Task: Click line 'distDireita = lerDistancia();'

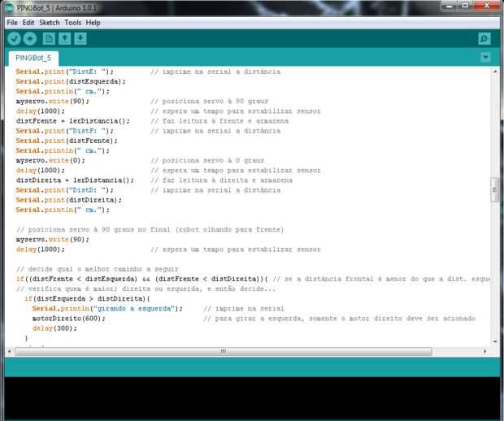Action: (75, 180)
